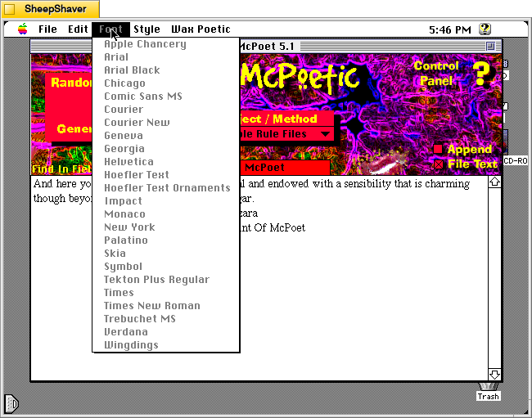532x418 pixels.
Task: Choose Tekton Plus Regular font
Action: coord(166,280)
